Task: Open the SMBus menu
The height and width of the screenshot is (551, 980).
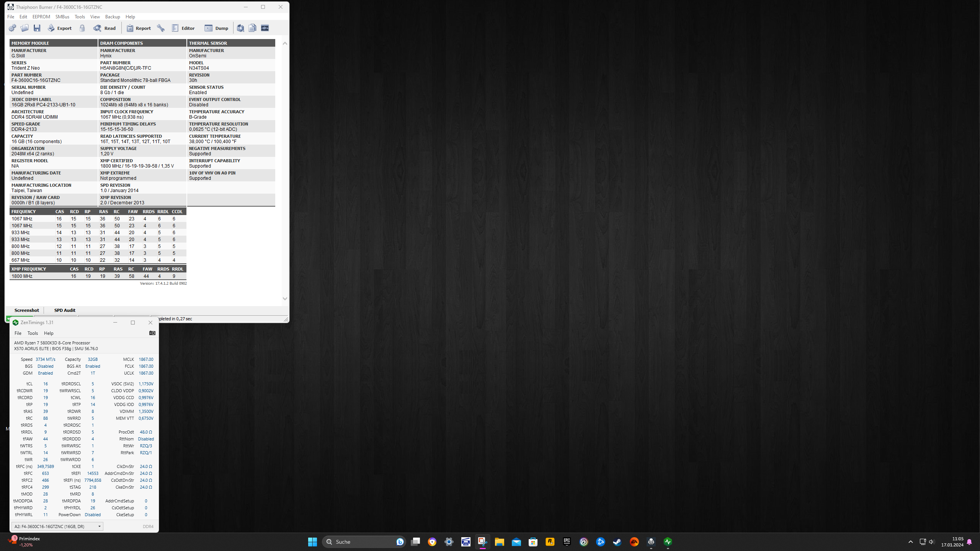Action: point(62,17)
